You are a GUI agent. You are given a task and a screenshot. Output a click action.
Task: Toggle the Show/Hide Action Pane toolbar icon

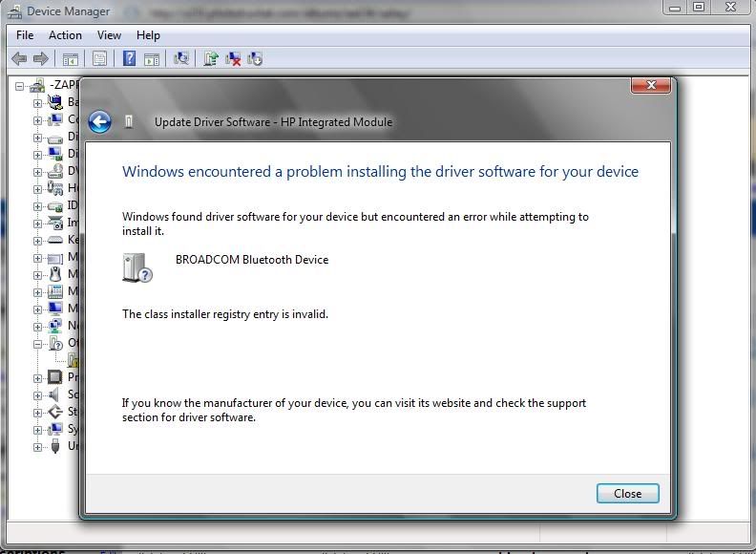click(152, 59)
